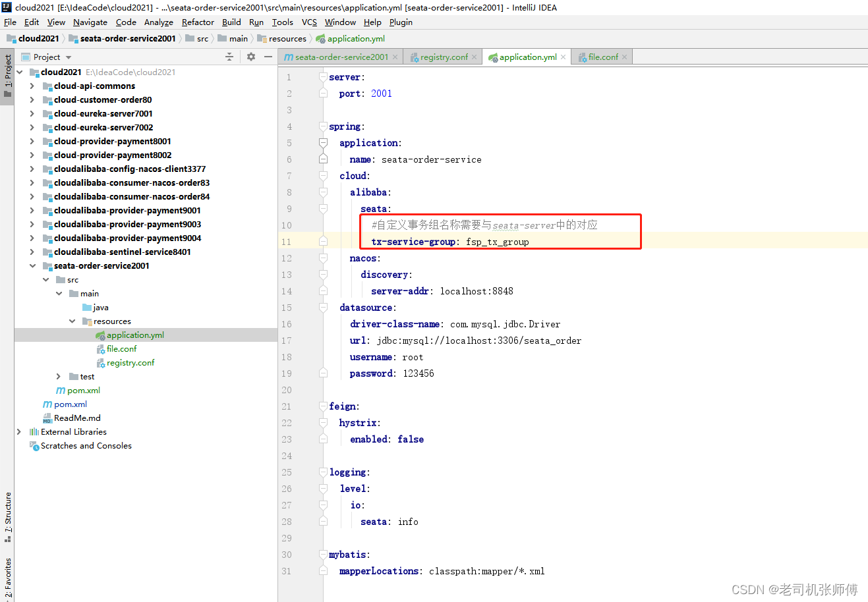This screenshot has height=602, width=868.
Task: Fold the datasource block at line 15
Action: pyautogui.click(x=323, y=308)
